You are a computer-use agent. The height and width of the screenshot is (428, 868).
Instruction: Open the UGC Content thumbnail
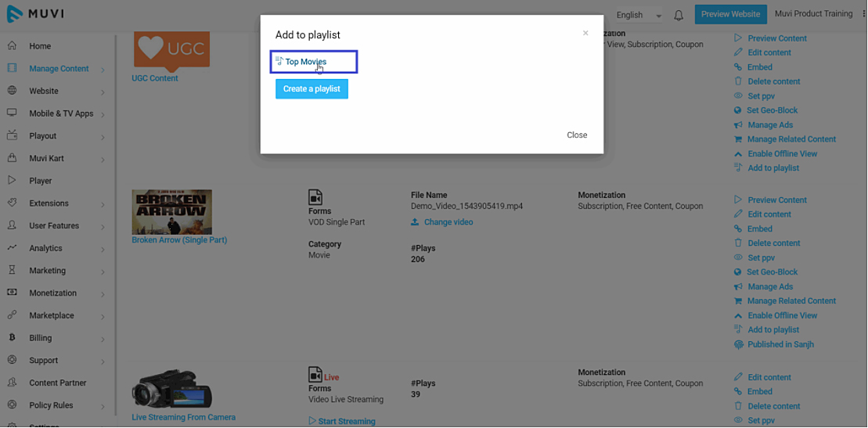point(171,52)
